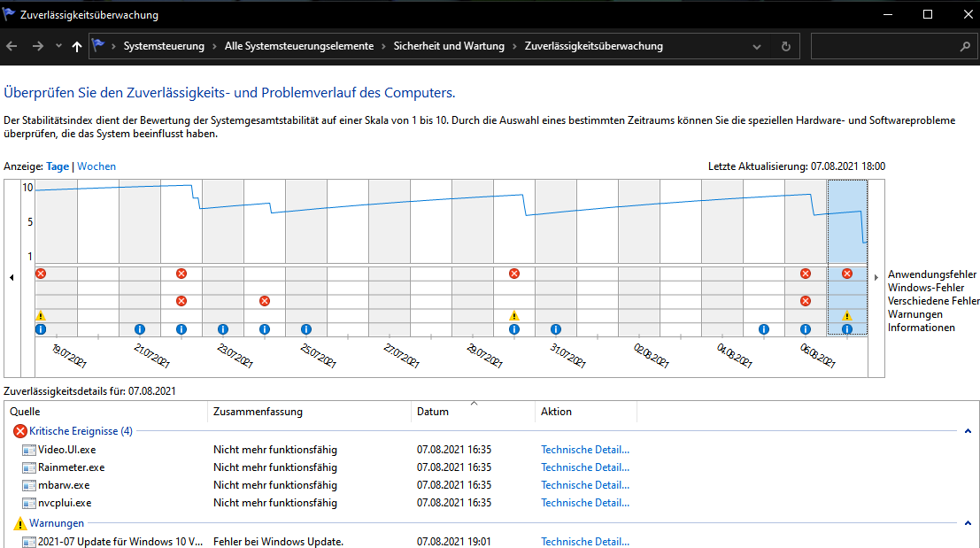Image resolution: width=980 pixels, height=548 pixels.
Task: Collapse the Warnungen group
Action: pos(968,523)
